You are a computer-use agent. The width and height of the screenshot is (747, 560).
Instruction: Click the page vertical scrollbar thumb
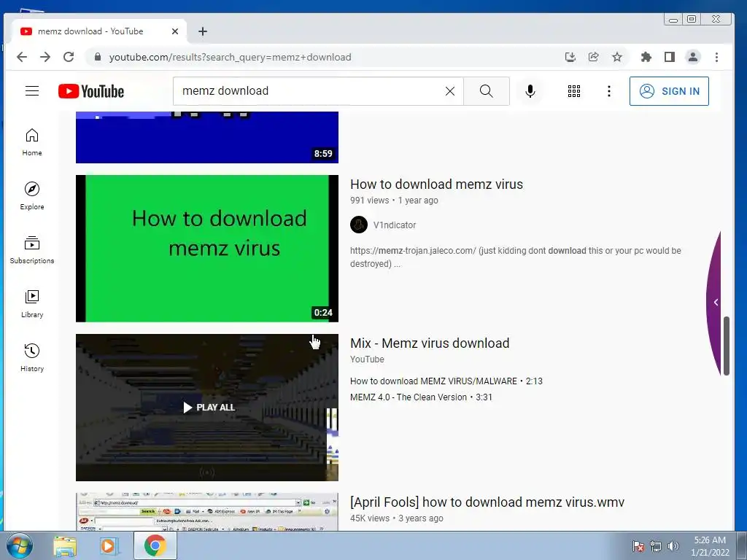[727, 346]
